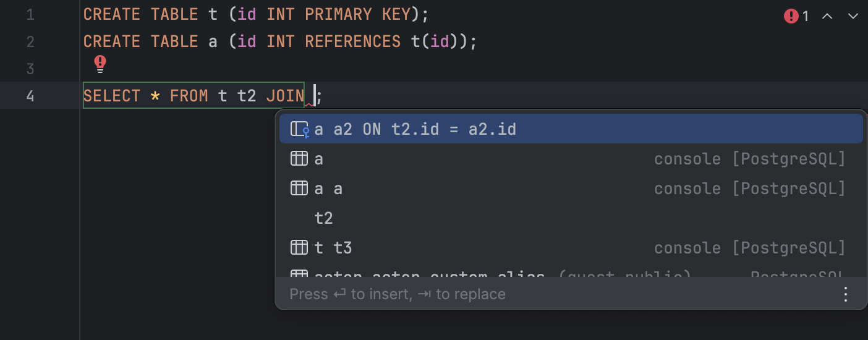The image size is (868, 340).
Task: Click 'REFERENCES' keyword on line 2
Action: click(352, 41)
